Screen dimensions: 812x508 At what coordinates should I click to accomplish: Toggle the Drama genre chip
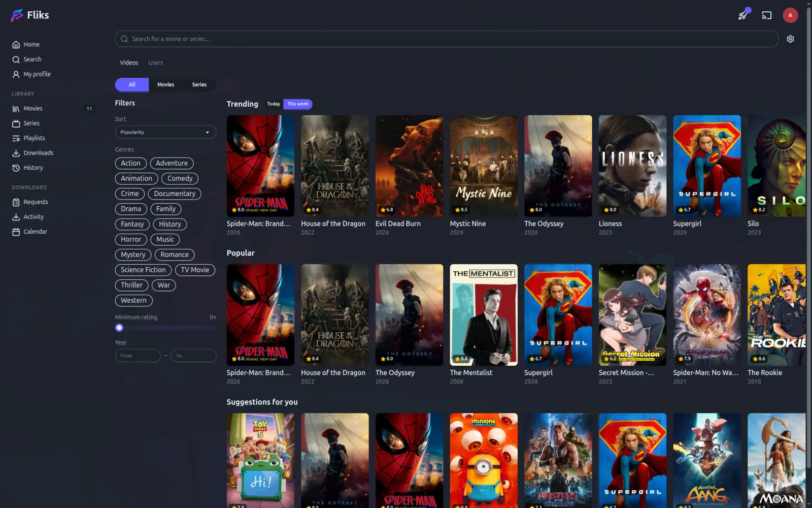point(131,209)
